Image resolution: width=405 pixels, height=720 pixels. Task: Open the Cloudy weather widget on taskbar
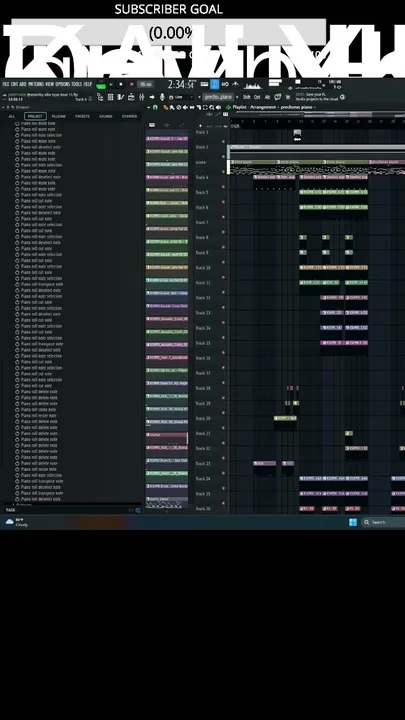point(17,522)
